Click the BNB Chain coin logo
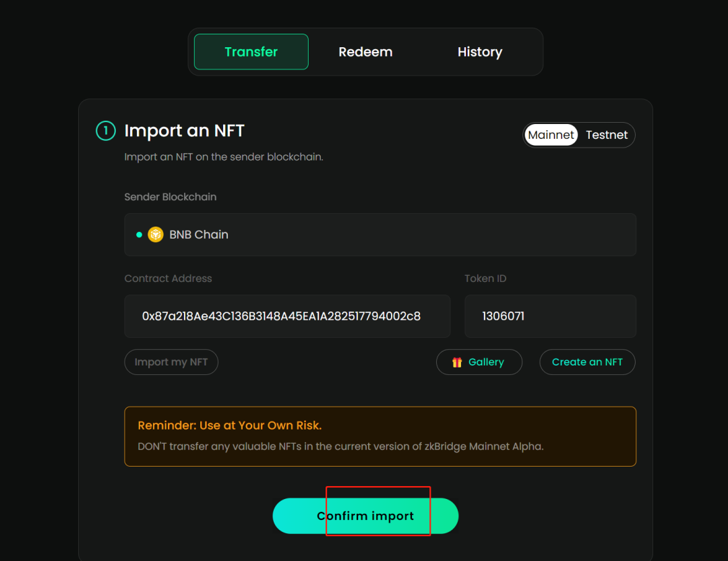Image resolution: width=728 pixels, height=561 pixels. tap(156, 235)
